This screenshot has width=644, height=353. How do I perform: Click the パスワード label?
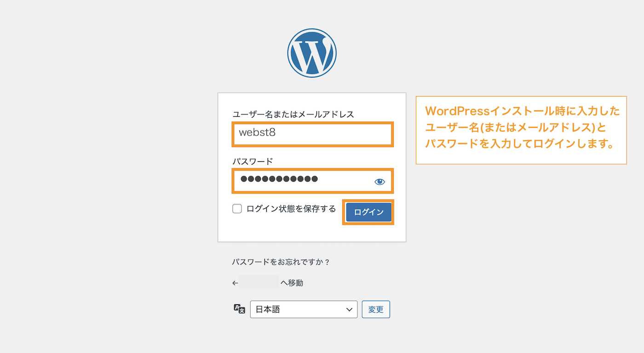[x=253, y=161]
